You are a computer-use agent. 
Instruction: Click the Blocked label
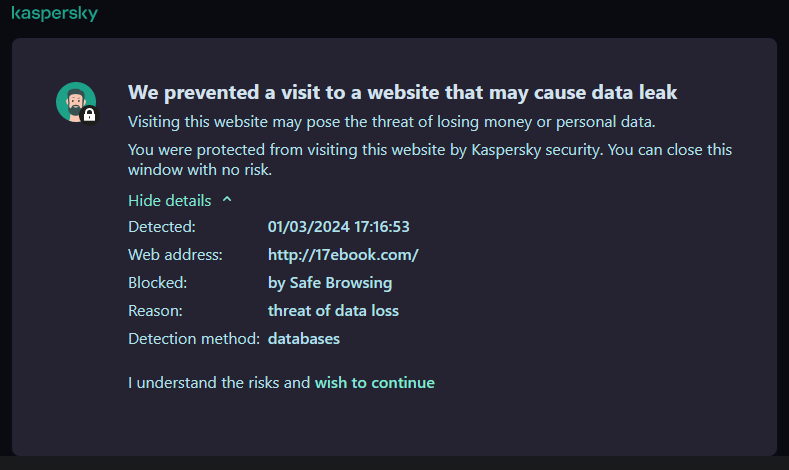pos(158,283)
